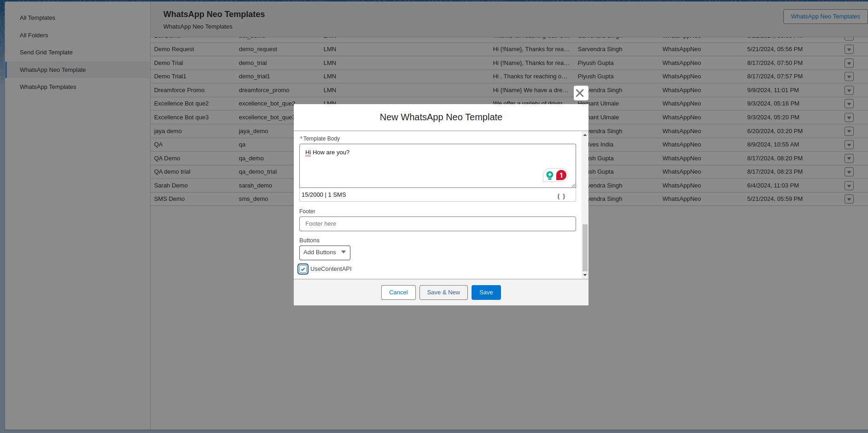
Task: Select WhatsApp Neo Template sidebar item
Action: click(x=77, y=70)
